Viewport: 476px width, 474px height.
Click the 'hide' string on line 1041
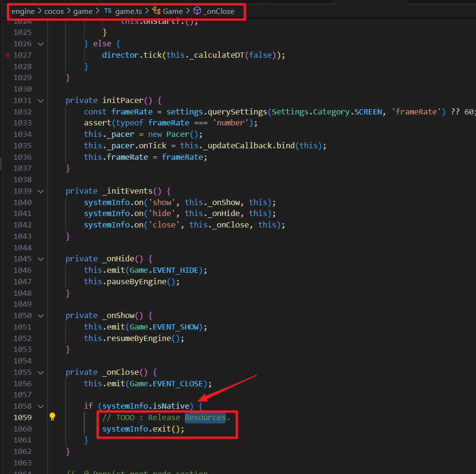tap(162, 213)
